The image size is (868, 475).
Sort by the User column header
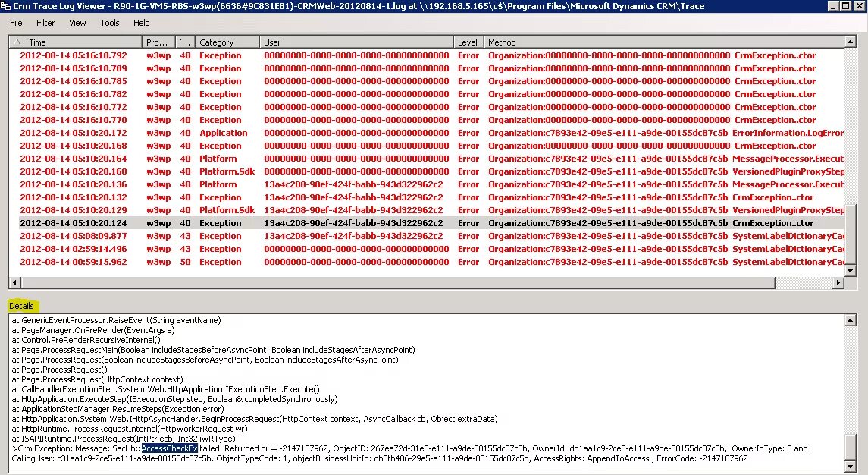(356, 42)
